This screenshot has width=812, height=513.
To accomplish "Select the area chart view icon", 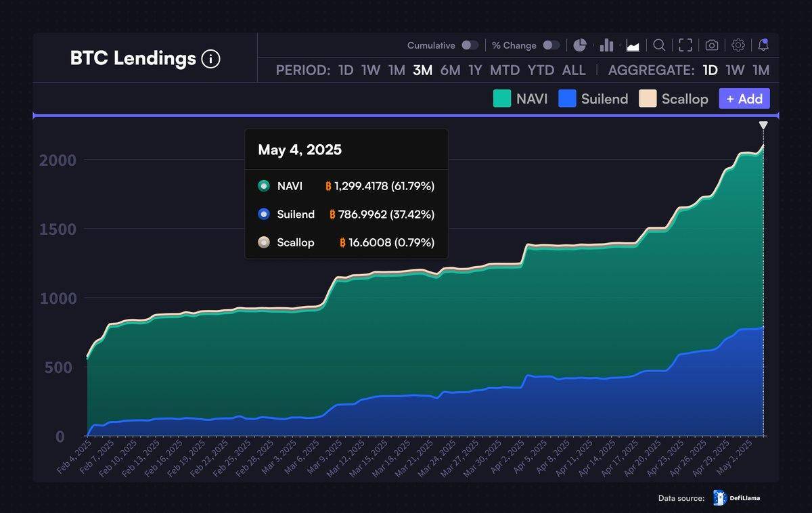I will (633, 45).
